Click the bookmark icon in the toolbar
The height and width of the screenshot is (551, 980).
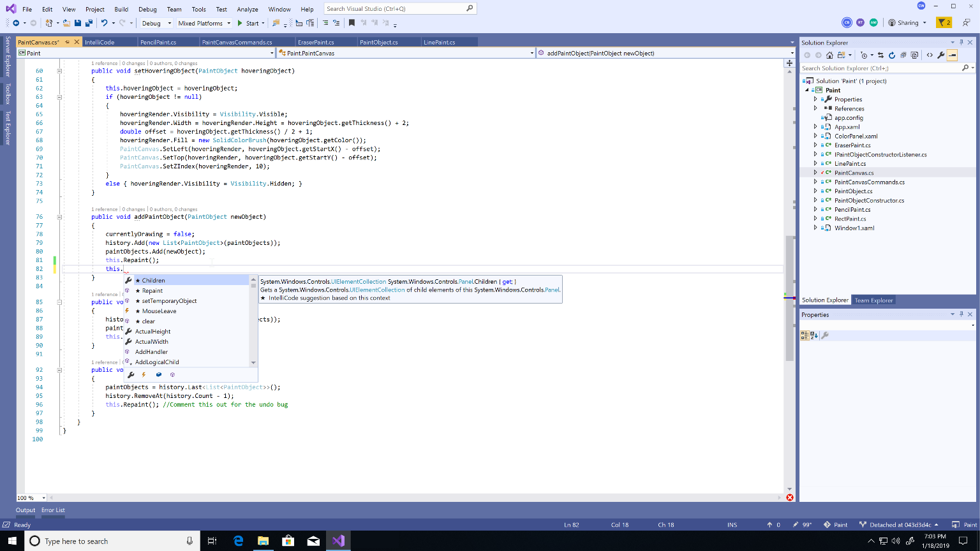[351, 23]
